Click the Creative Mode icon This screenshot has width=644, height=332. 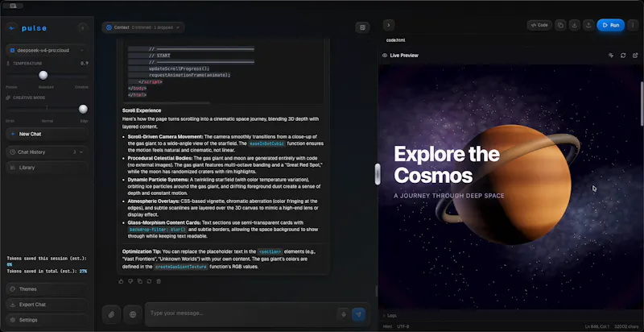tap(8, 98)
